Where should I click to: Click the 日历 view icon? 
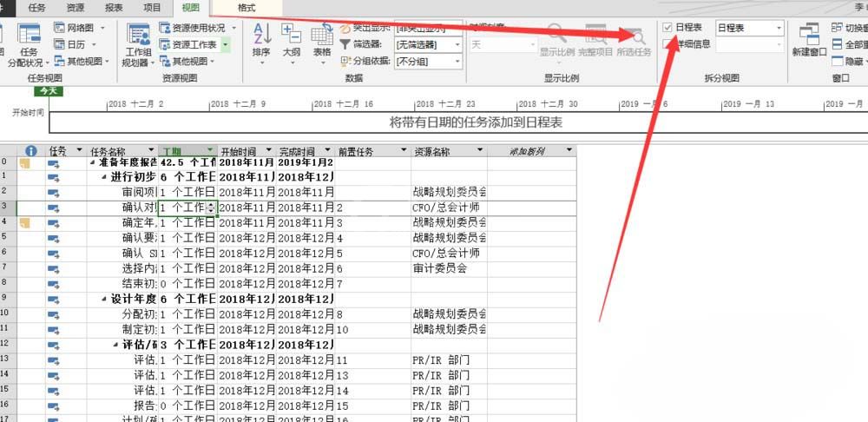[60, 44]
